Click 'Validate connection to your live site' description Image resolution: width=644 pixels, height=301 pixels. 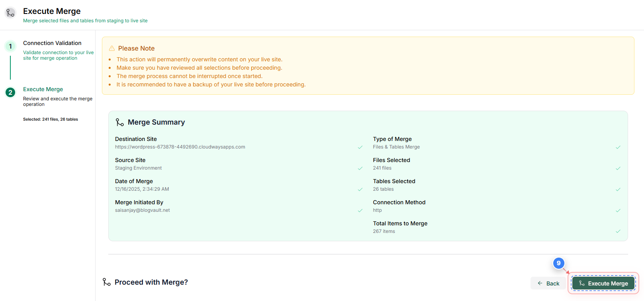click(x=59, y=55)
